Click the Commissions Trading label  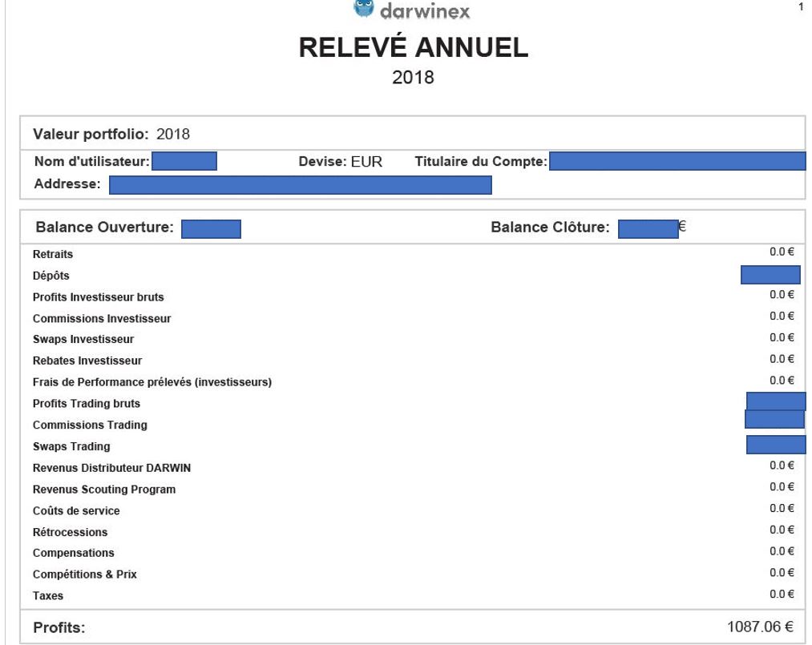pyautogui.click(x=90, y=425)
